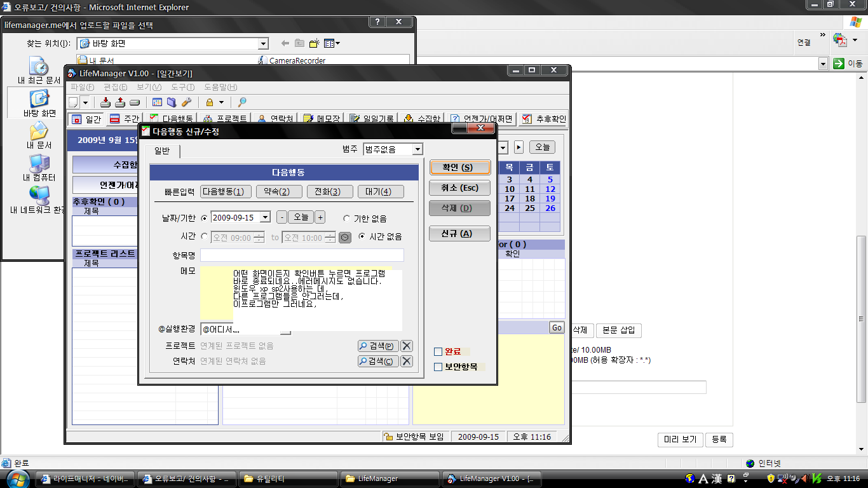Viewport: 868px width, 488px height.
Task: Check the 보안항목 checkbox
Action: coord(438,367)
